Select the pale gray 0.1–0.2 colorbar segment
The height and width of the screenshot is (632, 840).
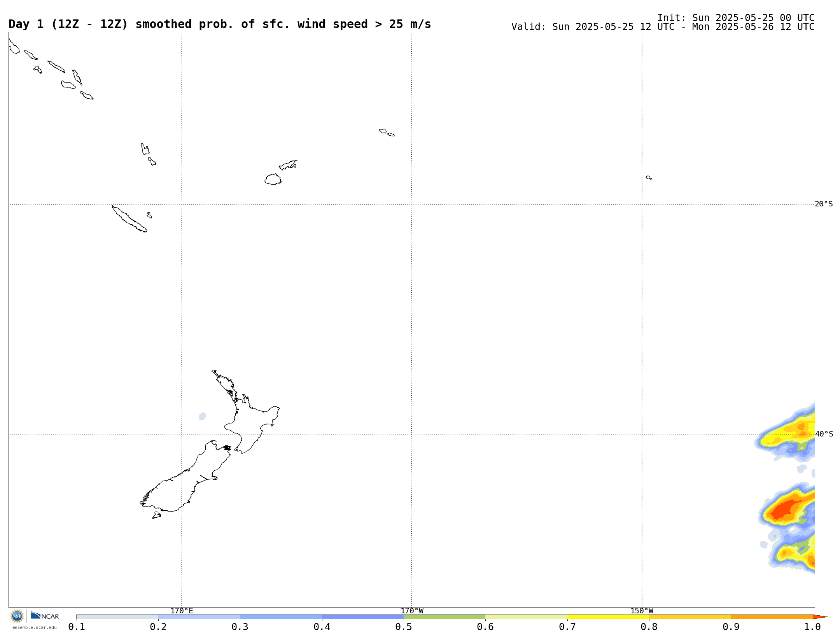(117, 617)
